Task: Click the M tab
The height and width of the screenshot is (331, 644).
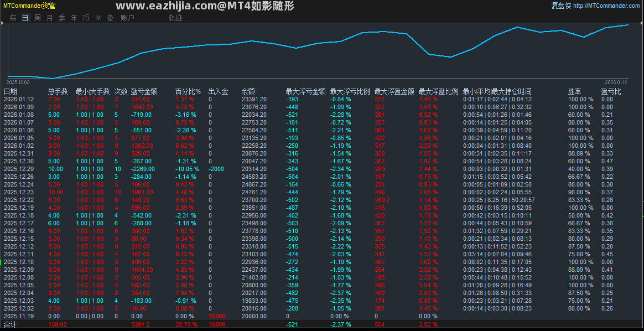Action: click(98, 18)
